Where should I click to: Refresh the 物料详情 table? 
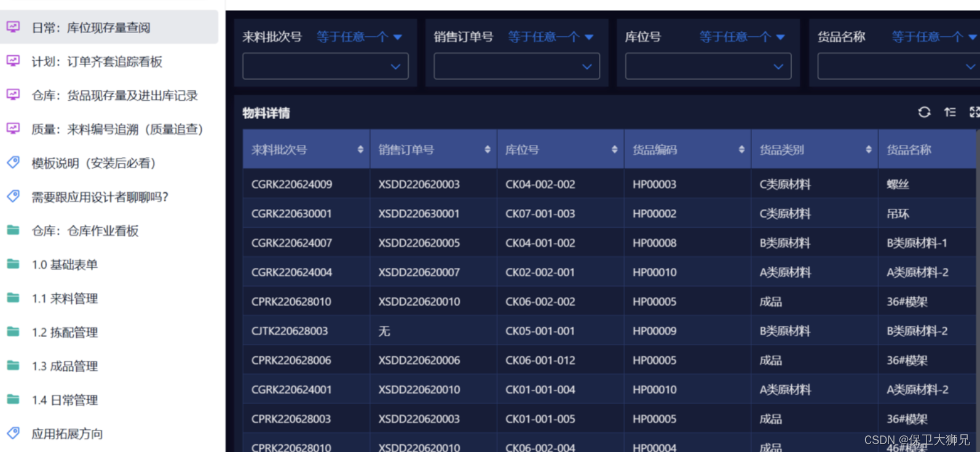pyautogui.click(x=924, y=112)
